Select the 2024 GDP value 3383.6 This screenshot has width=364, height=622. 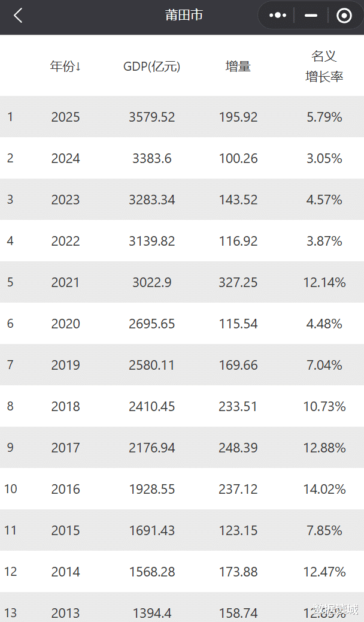(151, 158)
